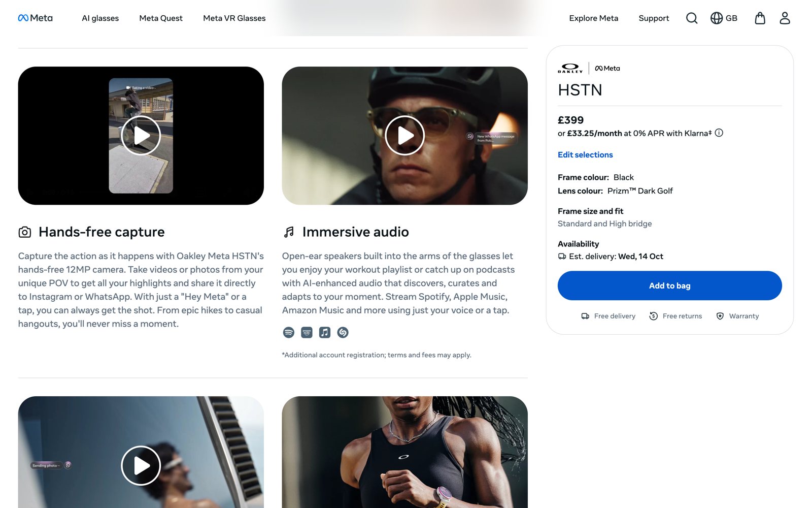This screenshot has width=812, height=508.
Task: Click the Shazam icon
Action: [x=343, y=332]
